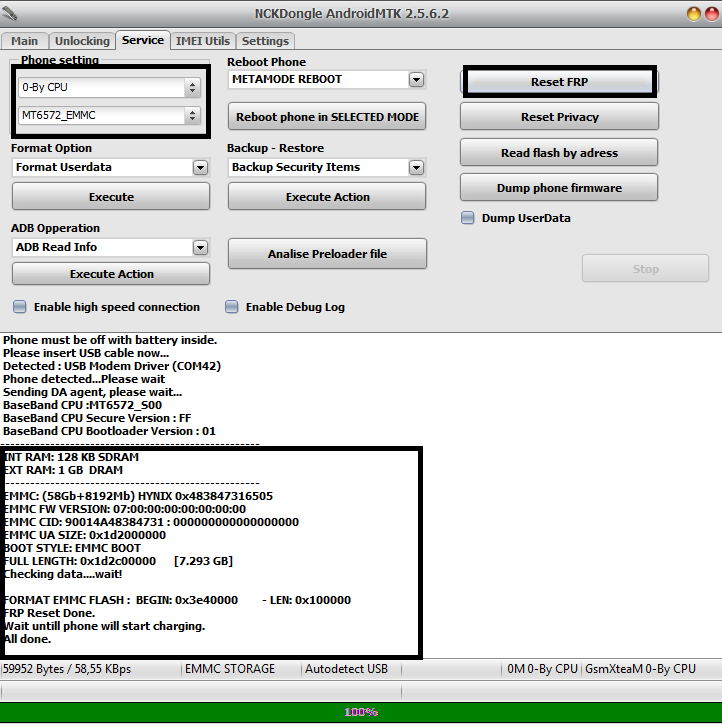
Task: Expand the Format Userdata dropdown
Action: coord(200,167)
